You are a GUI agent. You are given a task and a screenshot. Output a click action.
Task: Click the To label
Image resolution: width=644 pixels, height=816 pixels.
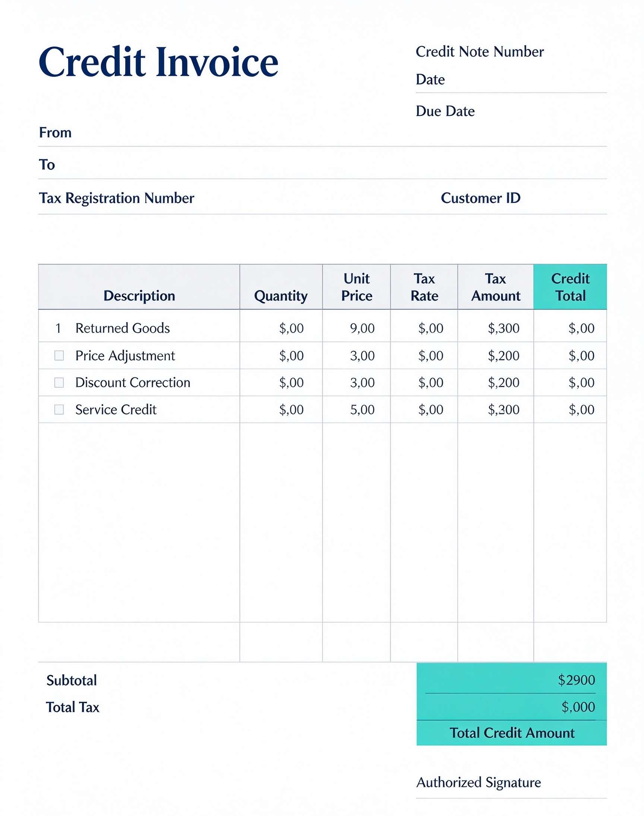point(47,164)
